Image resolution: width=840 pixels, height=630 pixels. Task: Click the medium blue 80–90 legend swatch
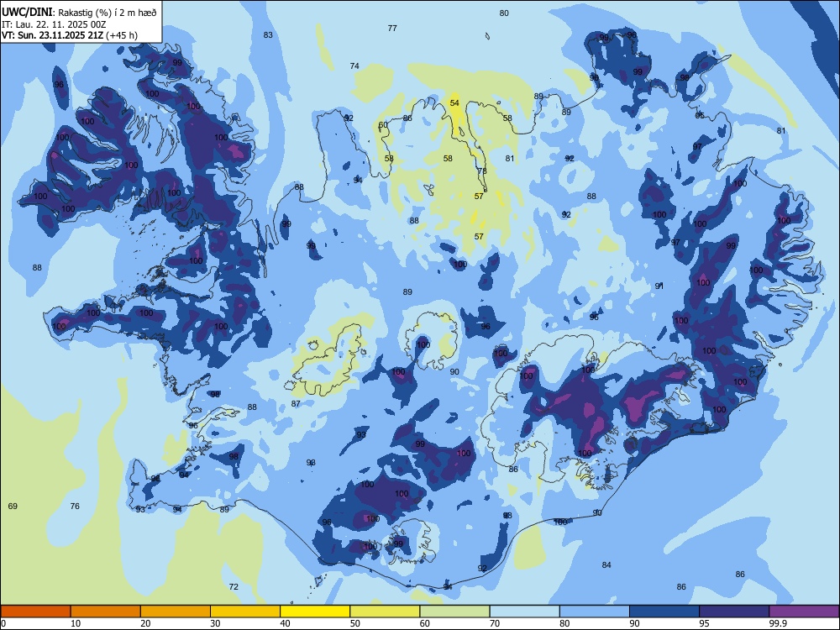click(595, 612)
